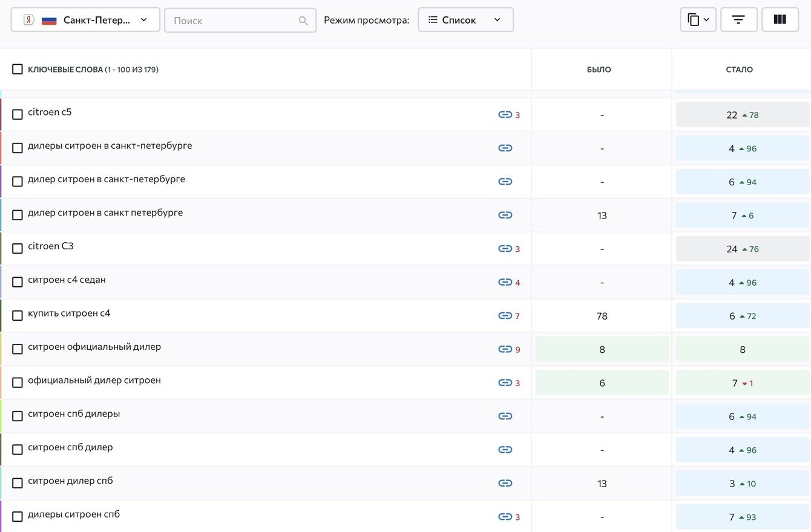Open the columns layout icon button

pyautogui.click(x=780, y=20)
